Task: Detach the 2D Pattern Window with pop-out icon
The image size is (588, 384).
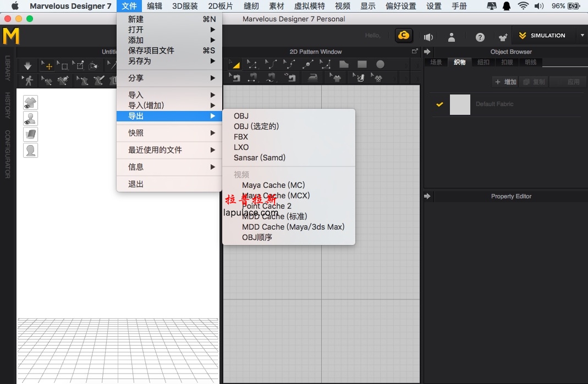Action: tap(414, 51)
